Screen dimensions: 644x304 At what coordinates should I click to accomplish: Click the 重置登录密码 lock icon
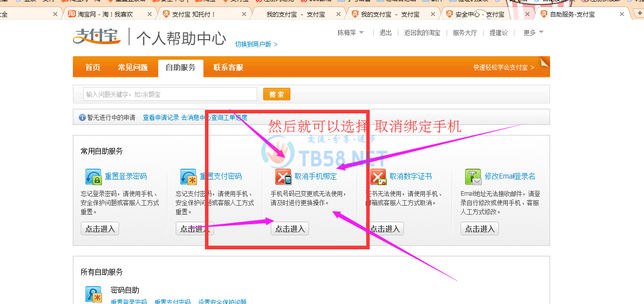click(93, 177)
